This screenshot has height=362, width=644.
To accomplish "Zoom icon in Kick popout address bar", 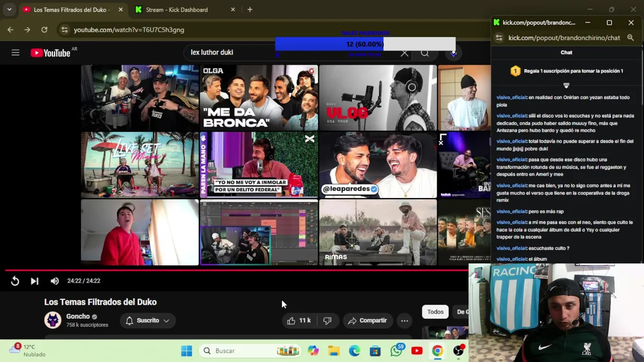I will (x=630, y=38).
